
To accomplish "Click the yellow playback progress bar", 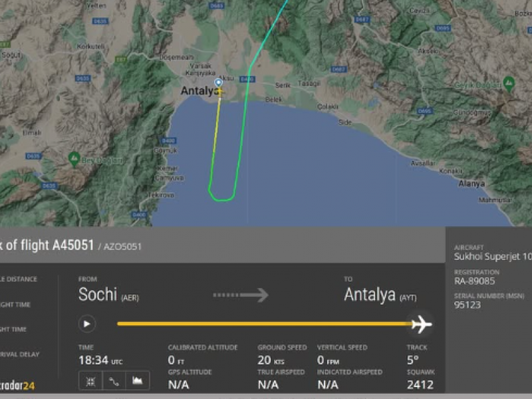I will pos(265,324).
